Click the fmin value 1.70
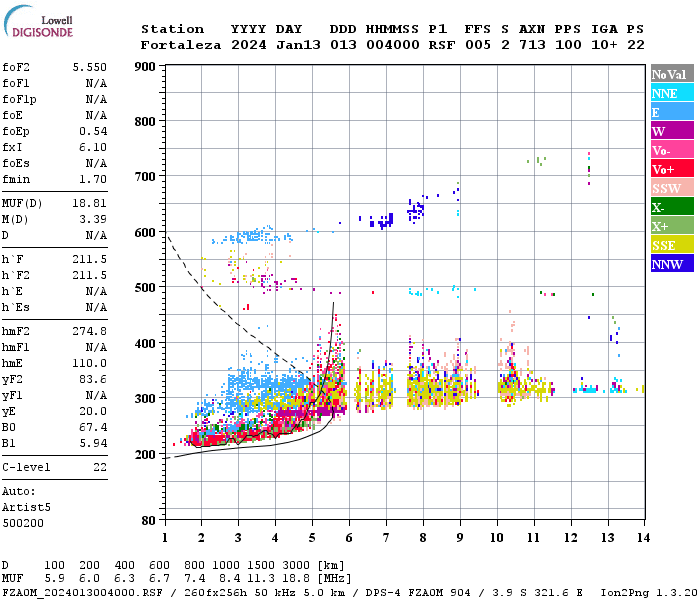This screenshot has height=600, width=700. (x=93, y=179)
